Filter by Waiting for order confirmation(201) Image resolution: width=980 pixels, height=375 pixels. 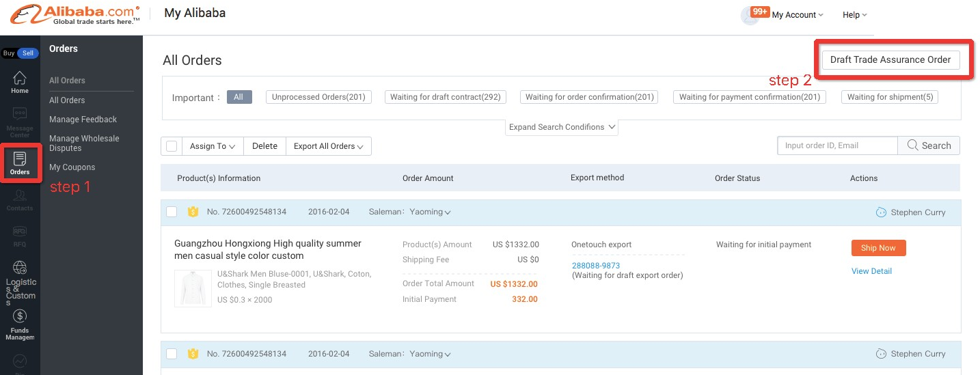[590, 97]
